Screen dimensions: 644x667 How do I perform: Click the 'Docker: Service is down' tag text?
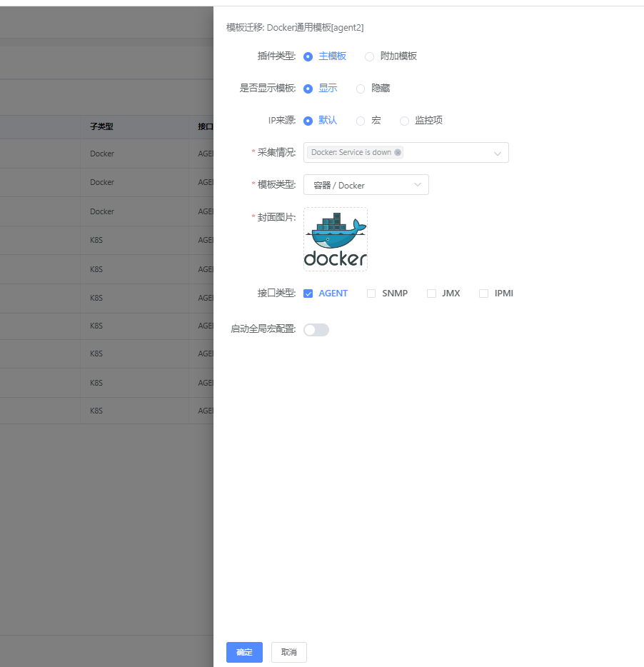click(x=351, y=152)
